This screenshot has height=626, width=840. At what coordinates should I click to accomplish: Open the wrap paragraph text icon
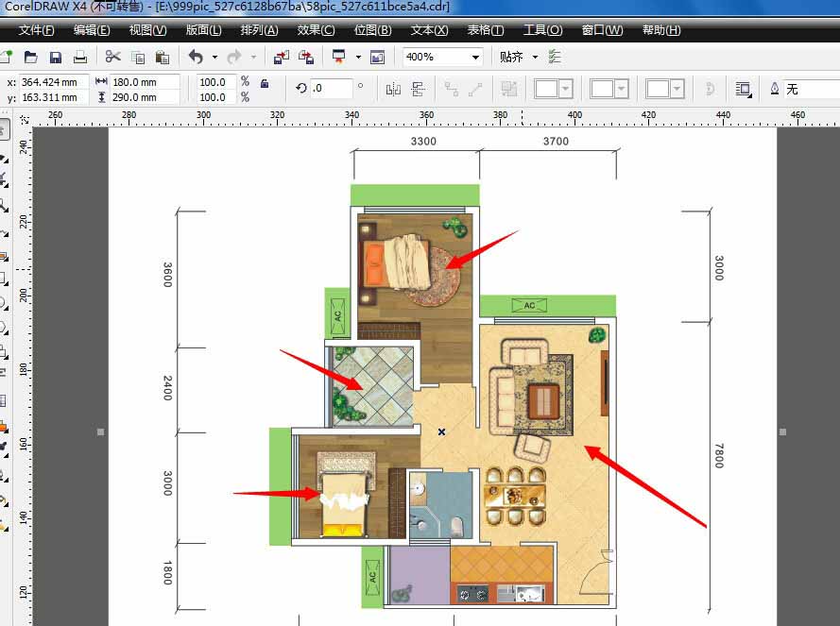pyautogui.click(x=743, y=89)
